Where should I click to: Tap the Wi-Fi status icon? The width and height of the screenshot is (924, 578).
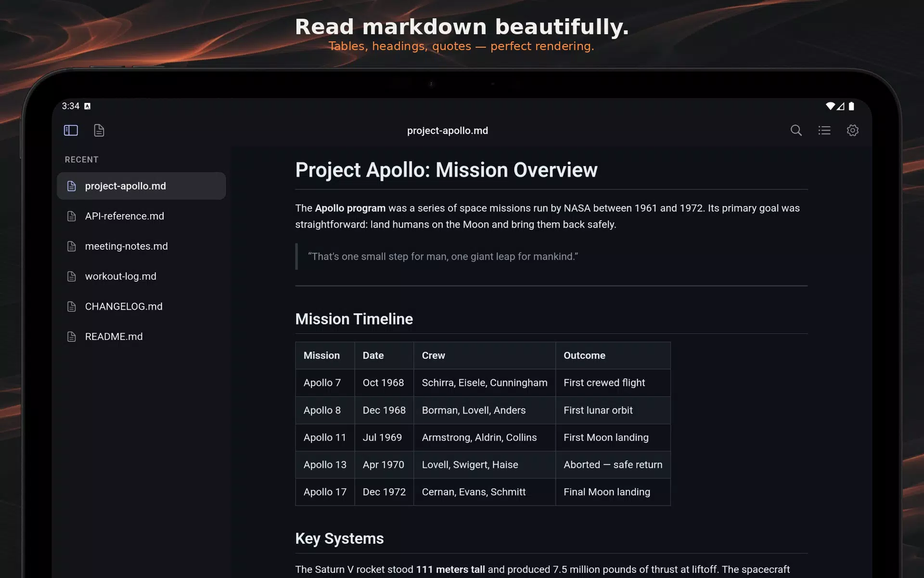(830, 106)
